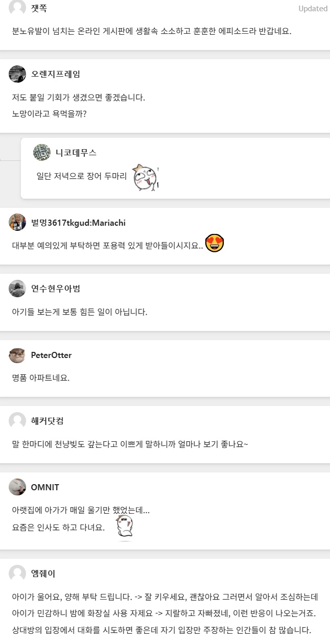330x644 pixels.
Task: Click 쟷쪽's default avatar at top
Action: 17,7
